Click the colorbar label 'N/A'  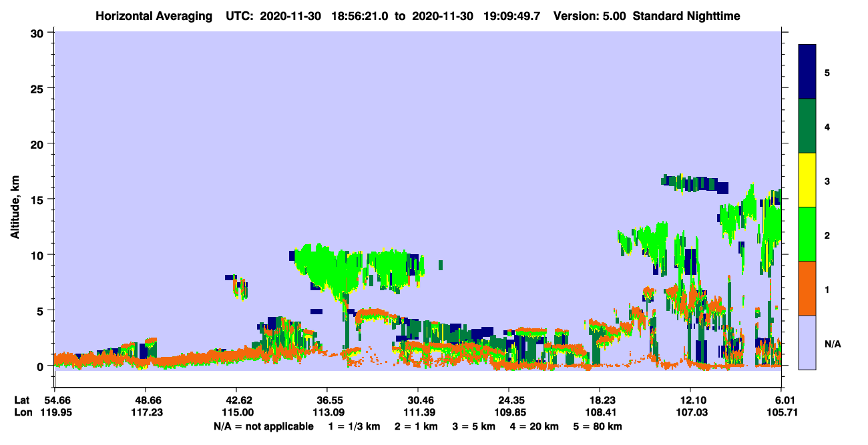point(833,344)
